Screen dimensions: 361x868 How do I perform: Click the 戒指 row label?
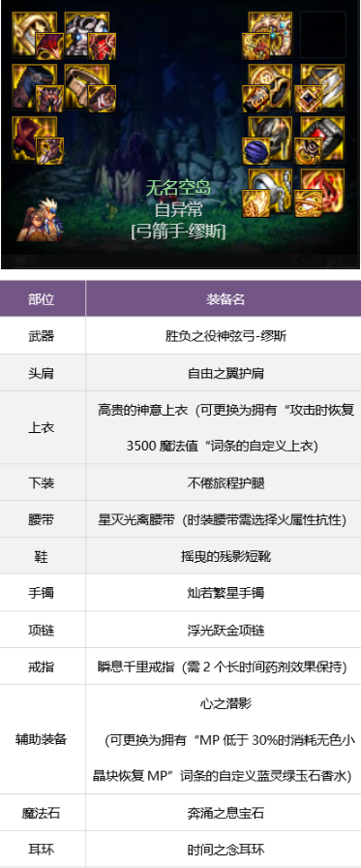point(42,666)
